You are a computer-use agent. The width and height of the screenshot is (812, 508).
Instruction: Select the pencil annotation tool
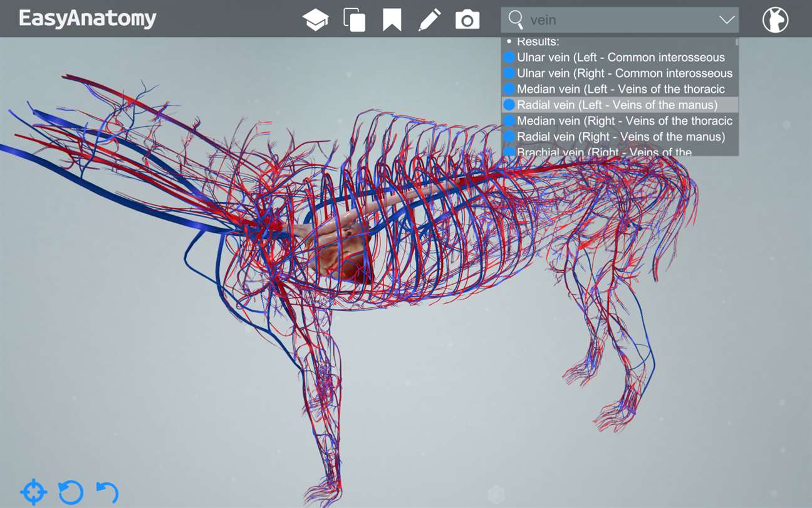tap(429, 20)
